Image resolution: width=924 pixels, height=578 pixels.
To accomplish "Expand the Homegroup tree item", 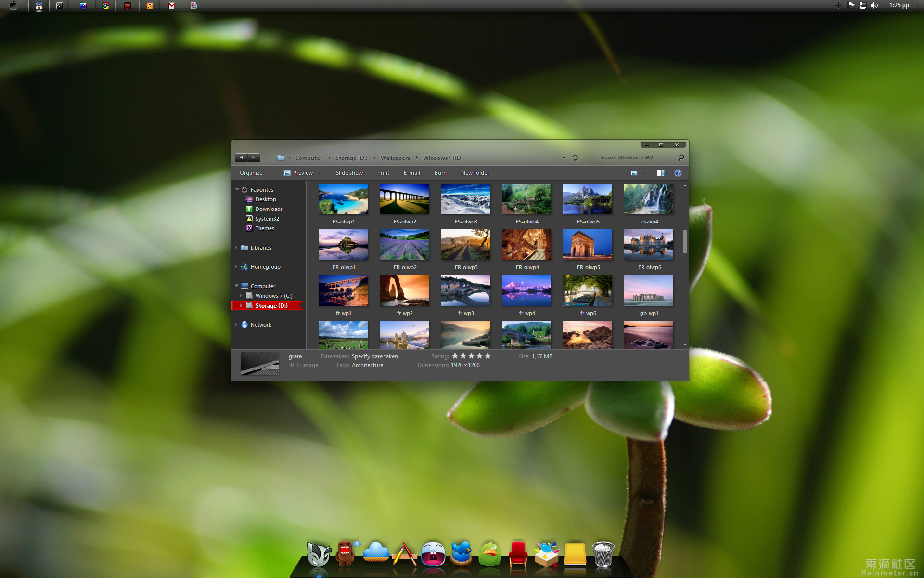I will (x=237, y=266).
